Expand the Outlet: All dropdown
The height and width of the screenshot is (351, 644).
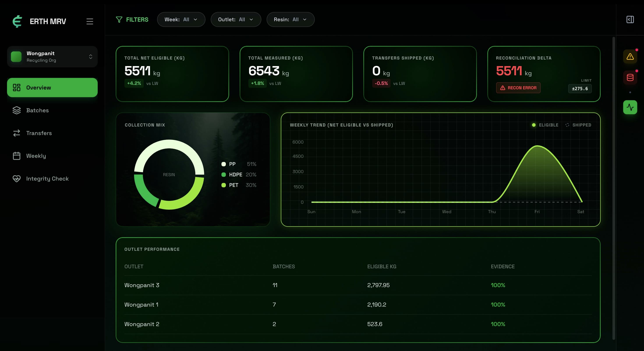[235, 19]
